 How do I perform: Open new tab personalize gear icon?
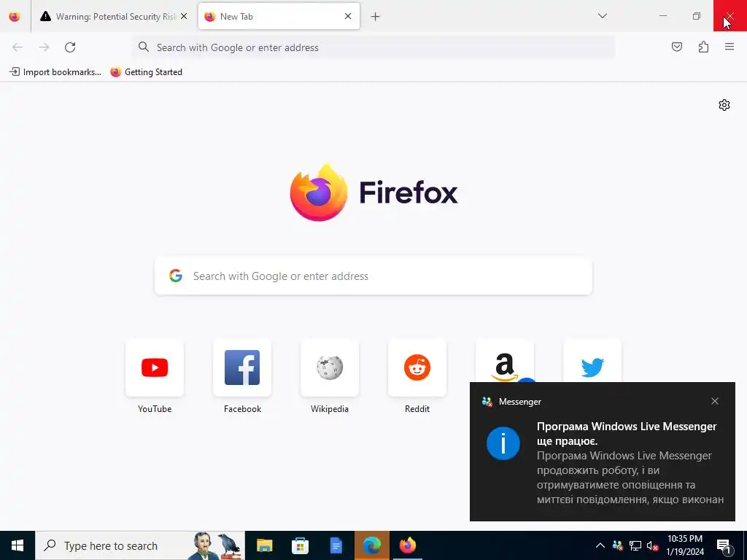coord(724,105)
